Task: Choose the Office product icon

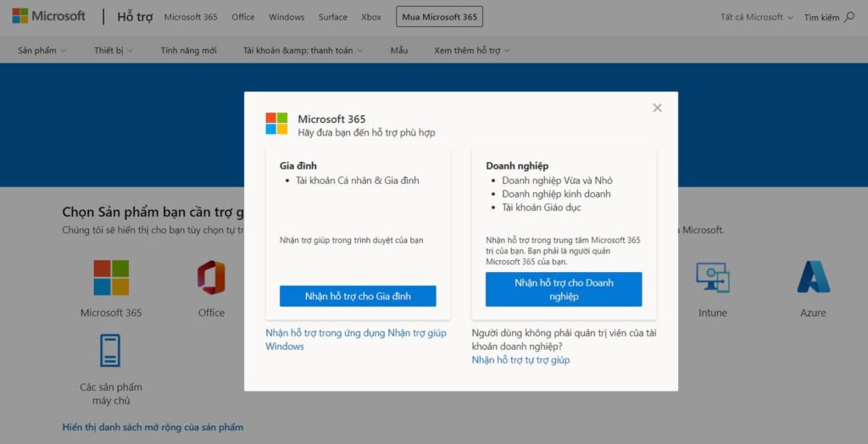Action: click(211, 277)
